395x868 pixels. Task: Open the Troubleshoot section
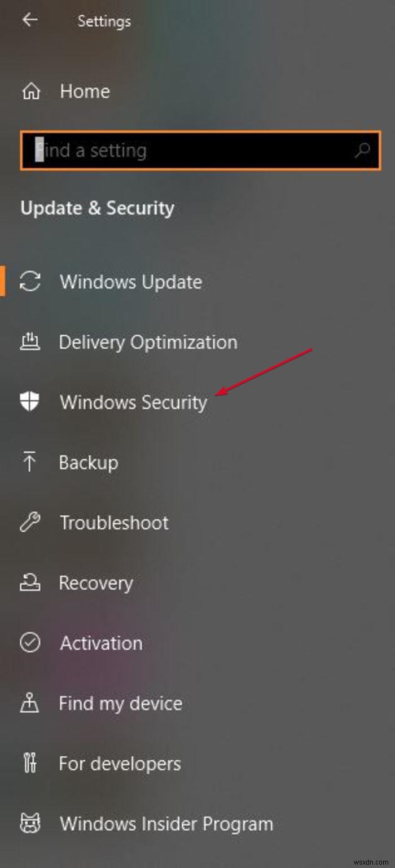pos(113,522)
